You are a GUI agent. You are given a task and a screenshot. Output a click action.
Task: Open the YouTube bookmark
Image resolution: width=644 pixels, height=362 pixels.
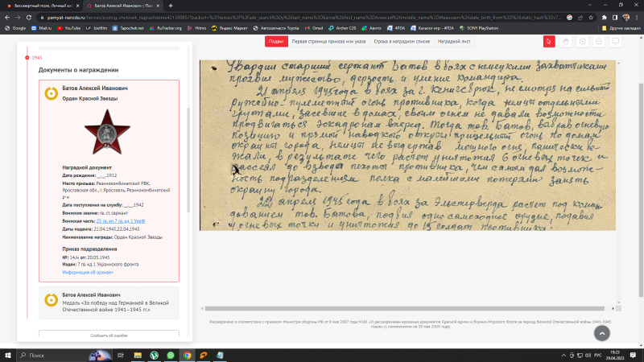click(68, 28)
